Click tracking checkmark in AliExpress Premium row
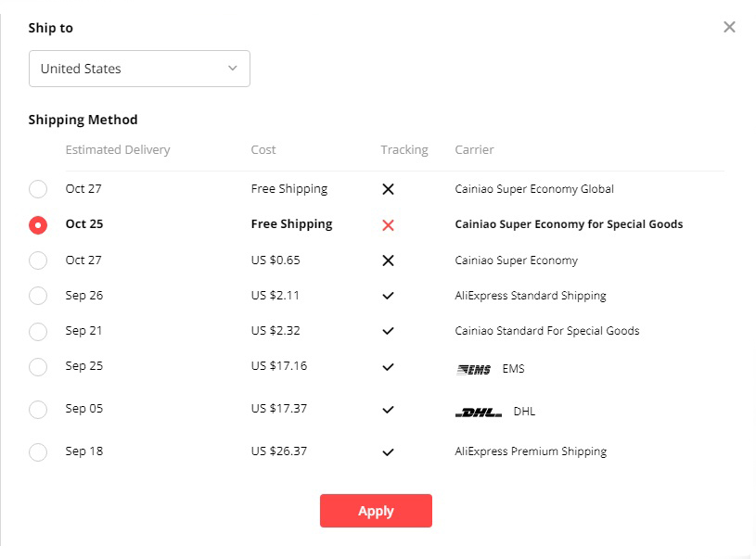 pos(388,452)
